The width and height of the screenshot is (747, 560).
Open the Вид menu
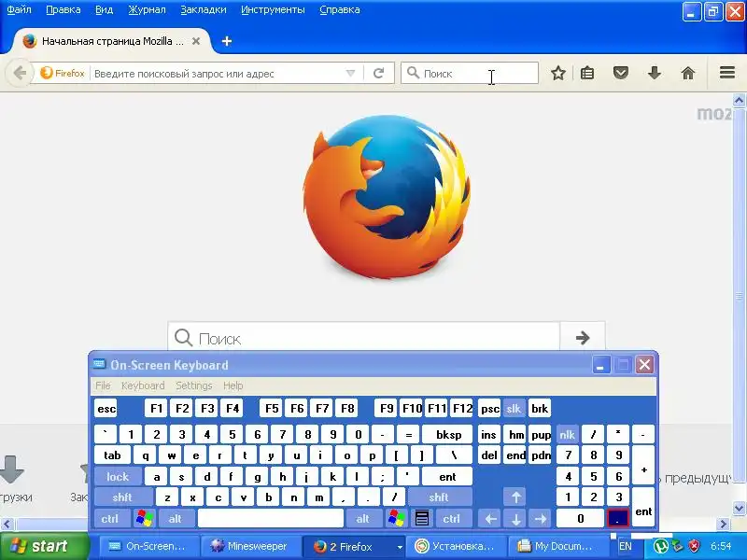tap(105, 9)
